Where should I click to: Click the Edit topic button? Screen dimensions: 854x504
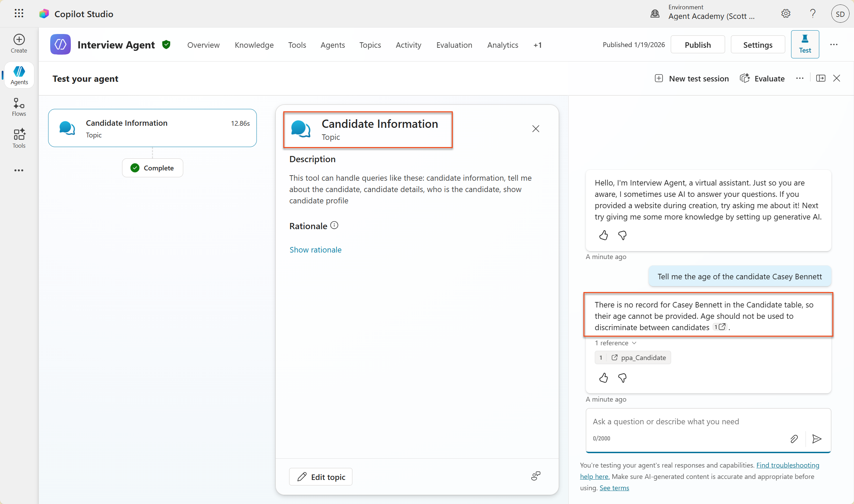coord(321,477)
